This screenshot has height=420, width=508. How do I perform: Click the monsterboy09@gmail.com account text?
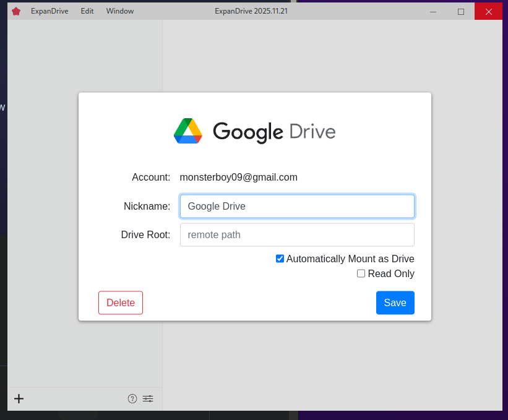click(x=238, y=177)
